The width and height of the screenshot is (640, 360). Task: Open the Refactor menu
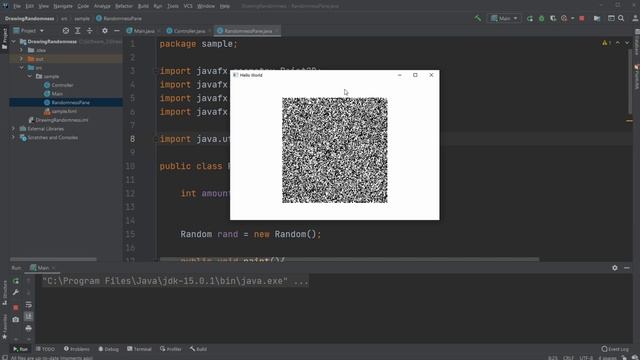(124, 6)
